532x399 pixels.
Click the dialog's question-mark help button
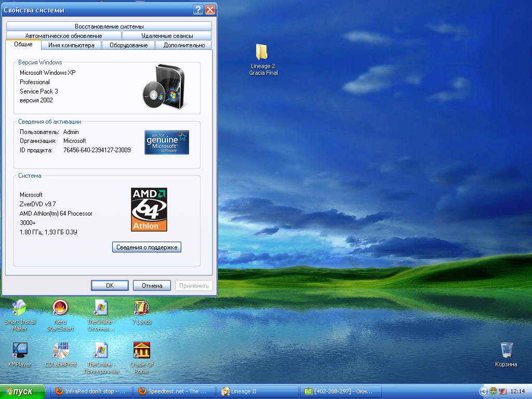[198, 10]
